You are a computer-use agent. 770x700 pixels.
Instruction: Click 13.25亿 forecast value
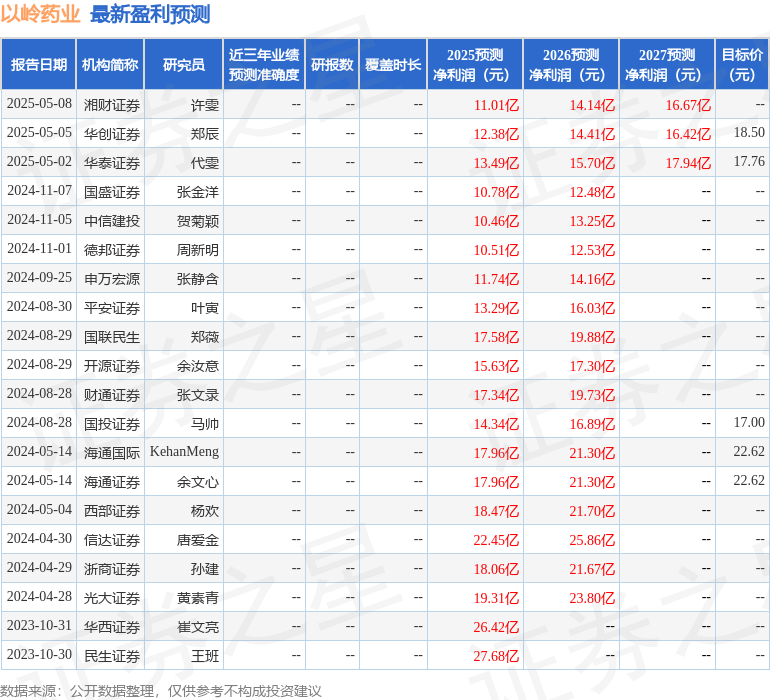pos(592,221)
